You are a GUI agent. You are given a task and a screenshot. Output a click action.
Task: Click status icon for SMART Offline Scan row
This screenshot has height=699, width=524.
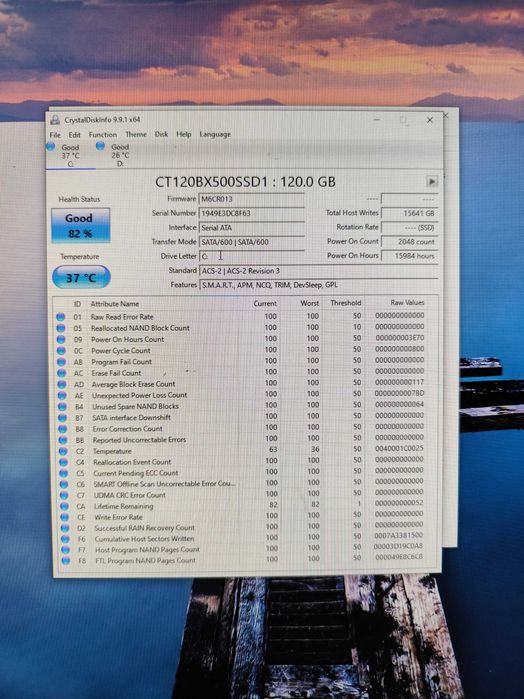coord(64,484)
